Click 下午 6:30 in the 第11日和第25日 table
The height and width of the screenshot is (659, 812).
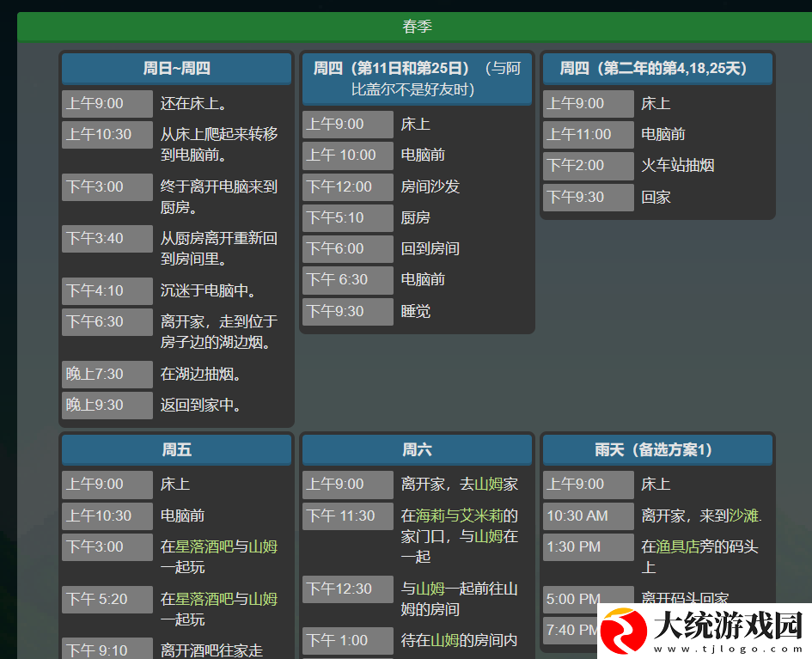(x=347, y=280)
